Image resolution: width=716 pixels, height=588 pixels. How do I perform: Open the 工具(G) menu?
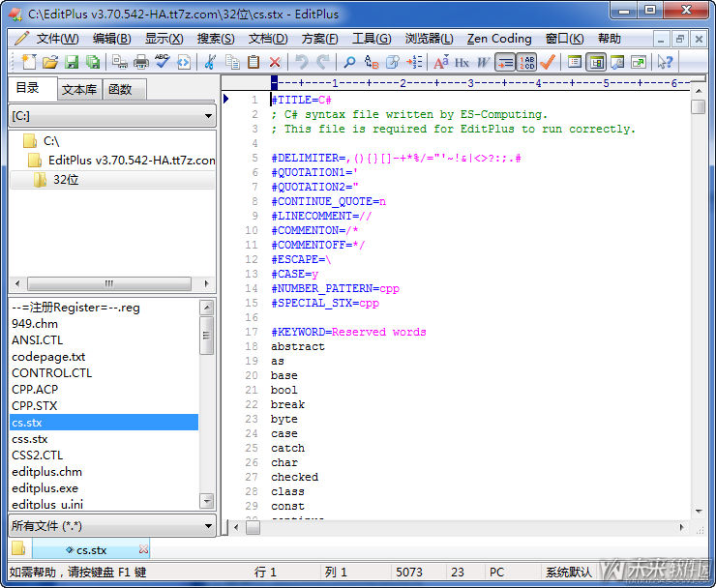tap(372, 39)
